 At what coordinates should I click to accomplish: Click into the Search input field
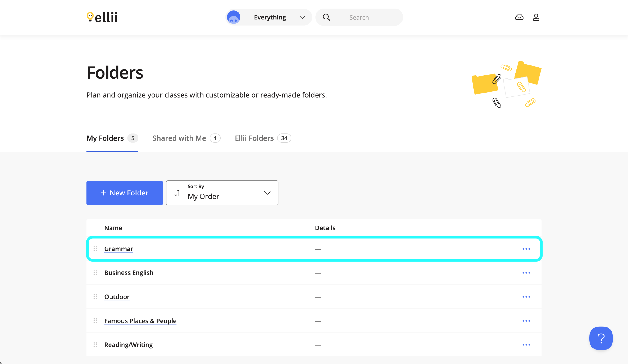366,17
